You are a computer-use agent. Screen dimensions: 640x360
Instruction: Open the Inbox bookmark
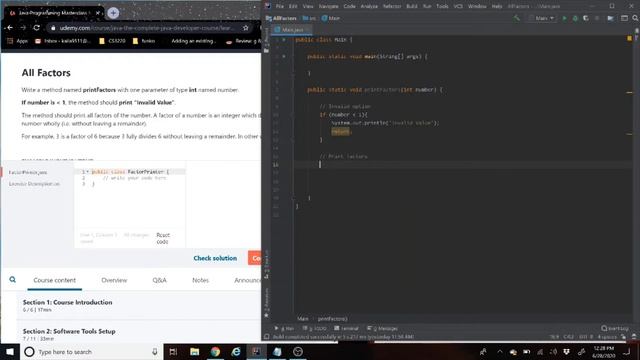[63, 41]
